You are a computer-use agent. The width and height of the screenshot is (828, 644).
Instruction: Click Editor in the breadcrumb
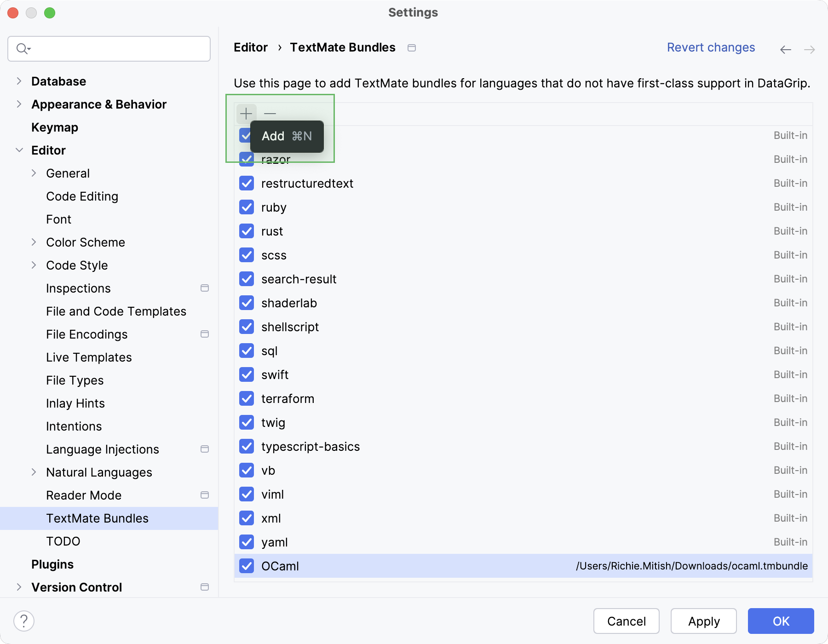click(250, 47)
